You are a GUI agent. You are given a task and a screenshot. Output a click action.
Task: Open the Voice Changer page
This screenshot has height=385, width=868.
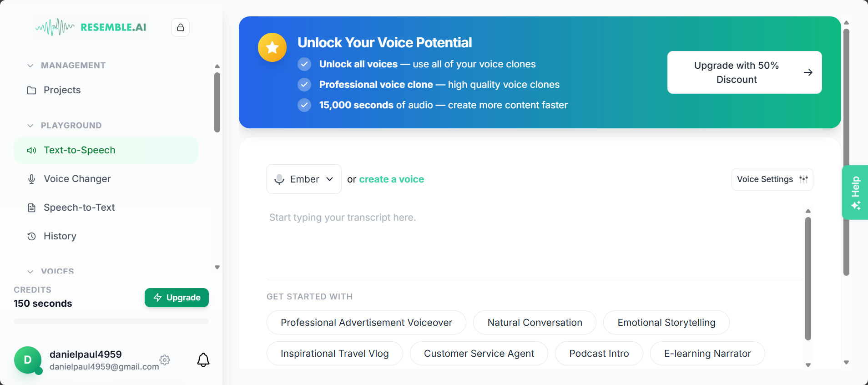(77, 179)
